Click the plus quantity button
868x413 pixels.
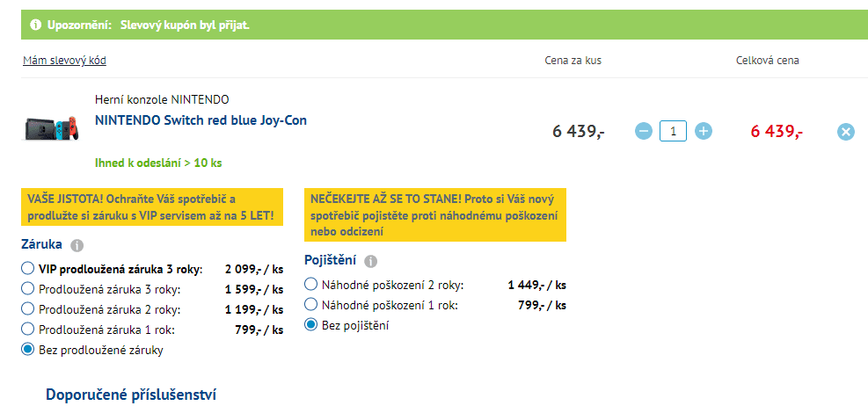pyautogui.click(x=704, y=131)
